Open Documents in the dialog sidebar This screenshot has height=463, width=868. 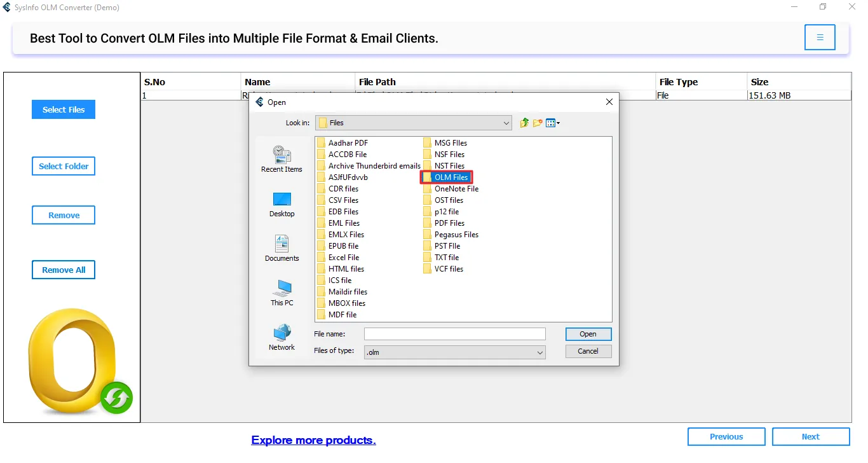coord(281,249)
